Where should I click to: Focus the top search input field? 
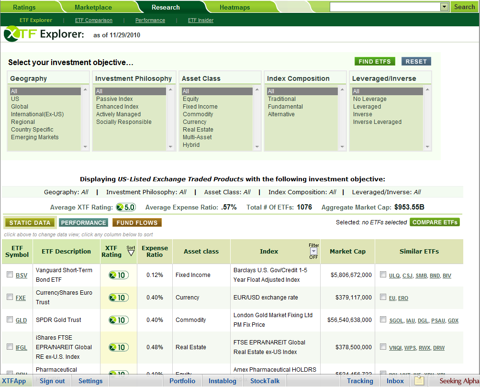(385, 7)
